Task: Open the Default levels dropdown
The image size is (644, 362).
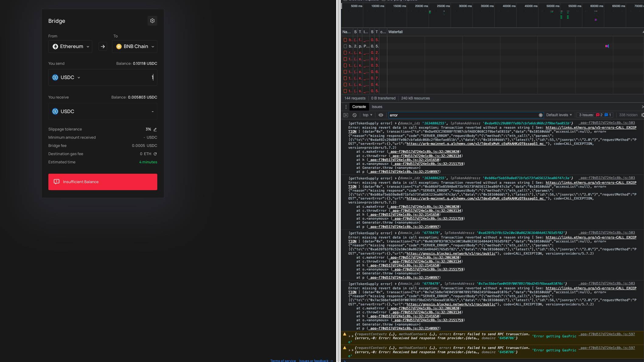Action: [x=559, y=115]
